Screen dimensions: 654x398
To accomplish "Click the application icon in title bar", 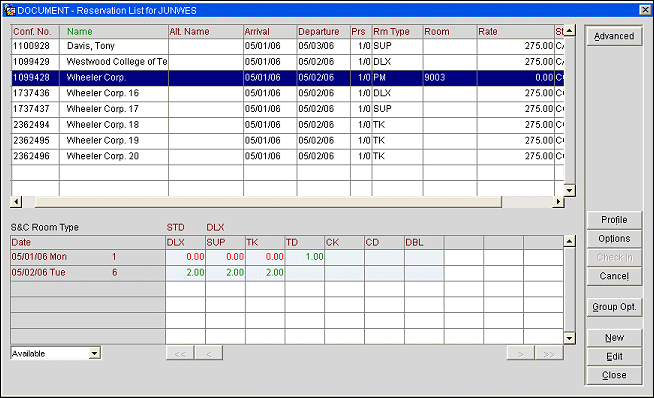I will [x=9, y=10].
